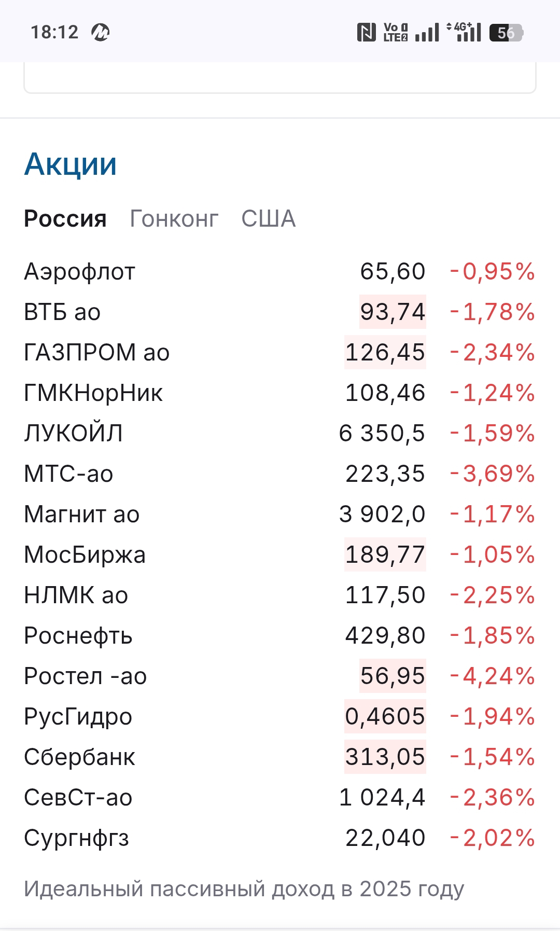Tap the 4G+ signal strength icon
560x931 pixels.
pos(465,32)
